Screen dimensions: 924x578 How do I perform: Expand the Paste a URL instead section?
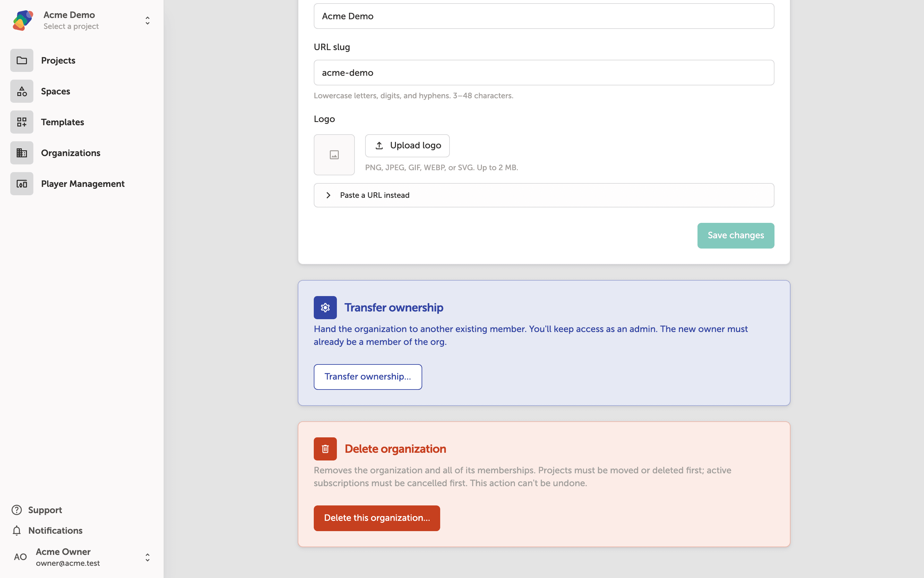[544, 195]
